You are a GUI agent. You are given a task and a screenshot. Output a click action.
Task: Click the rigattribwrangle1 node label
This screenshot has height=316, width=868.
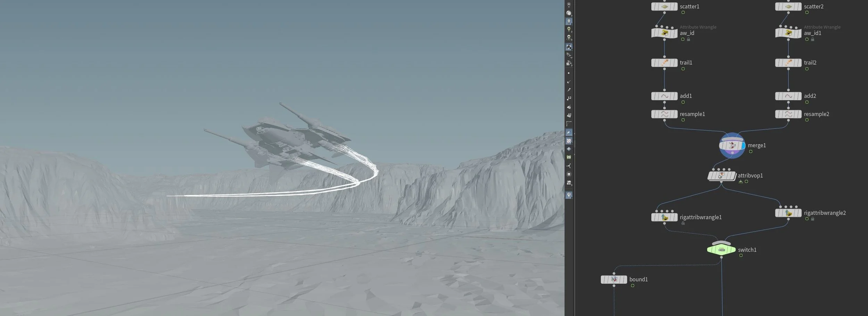[701, 217]
